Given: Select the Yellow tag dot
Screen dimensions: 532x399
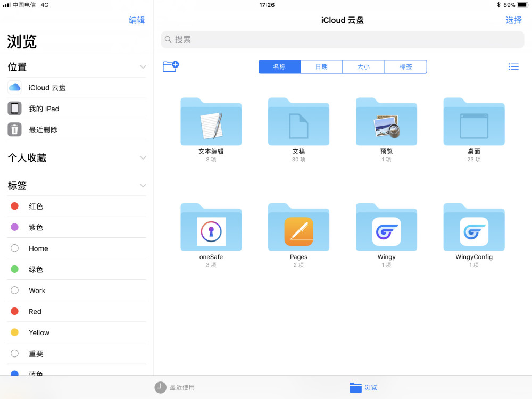Looking at the screenshot, I should pyautogui.click(x=14, y=332).
